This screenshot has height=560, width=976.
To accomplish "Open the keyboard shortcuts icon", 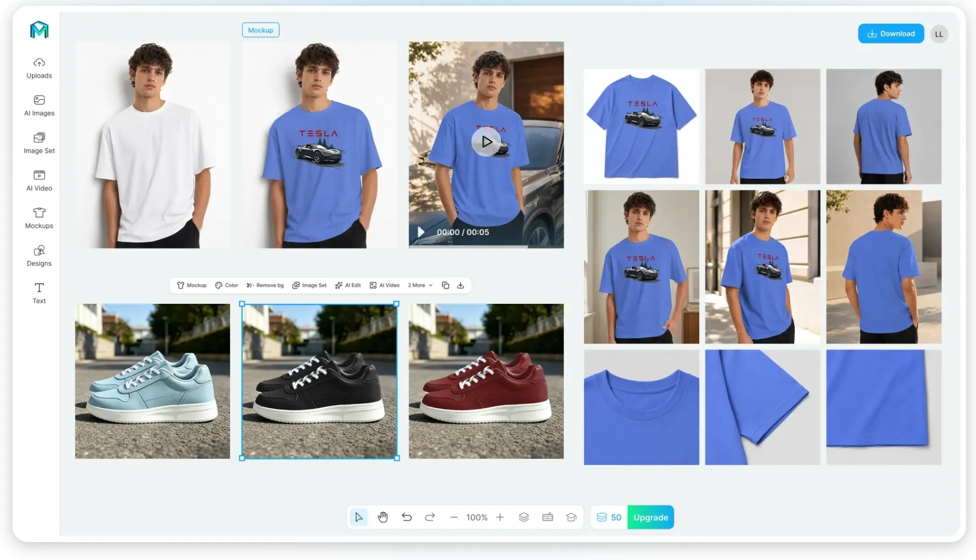I will [x=547, y=518].
